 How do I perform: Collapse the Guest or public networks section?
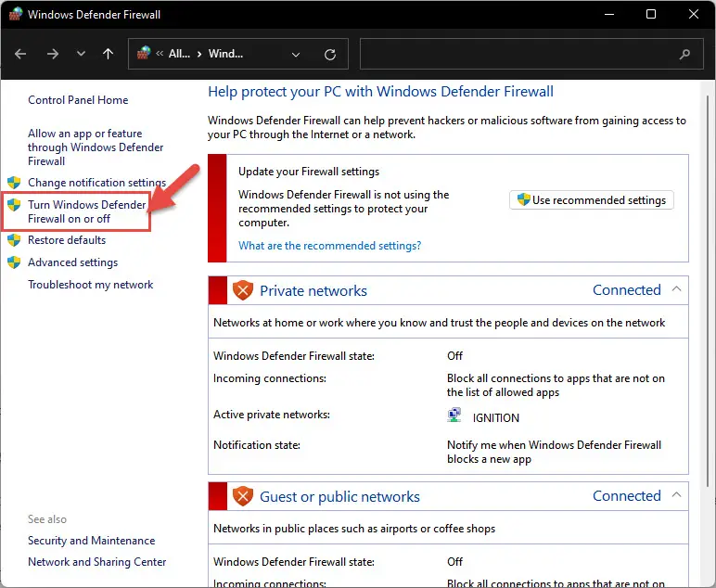[676, 495]
